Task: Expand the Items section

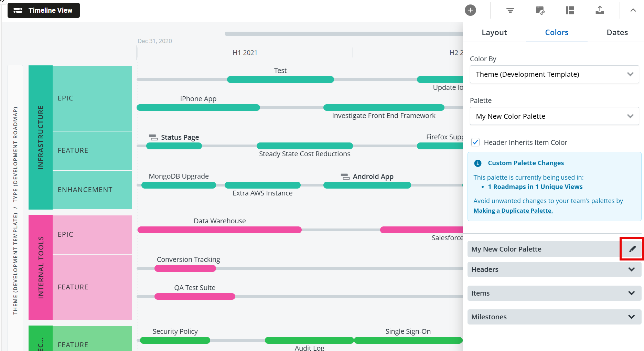Action: coord(554,293)
